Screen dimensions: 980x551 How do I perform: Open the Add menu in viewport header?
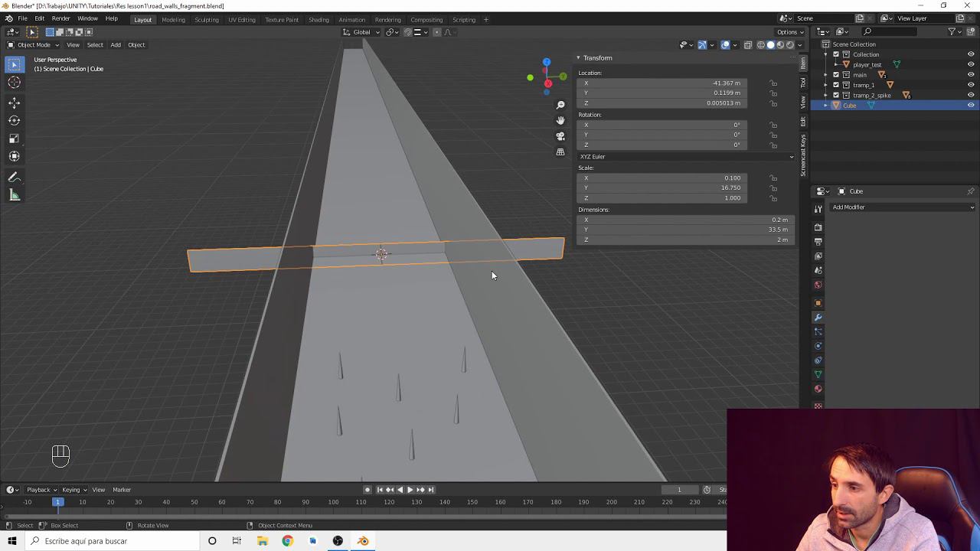(x=116, y=45)
